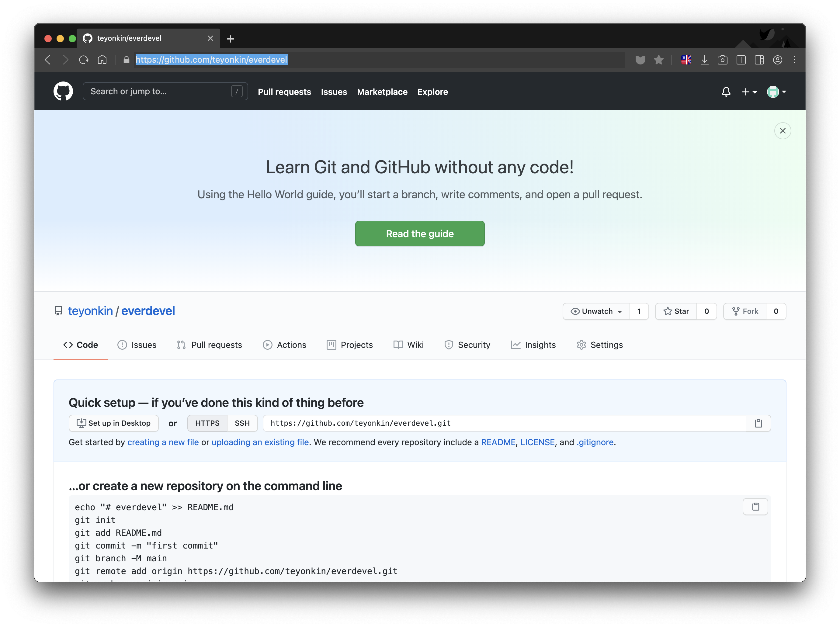Open the everdevel repository name link
Image resolution: width=840 pixels, height=627 pixels.
click(148, 311)
